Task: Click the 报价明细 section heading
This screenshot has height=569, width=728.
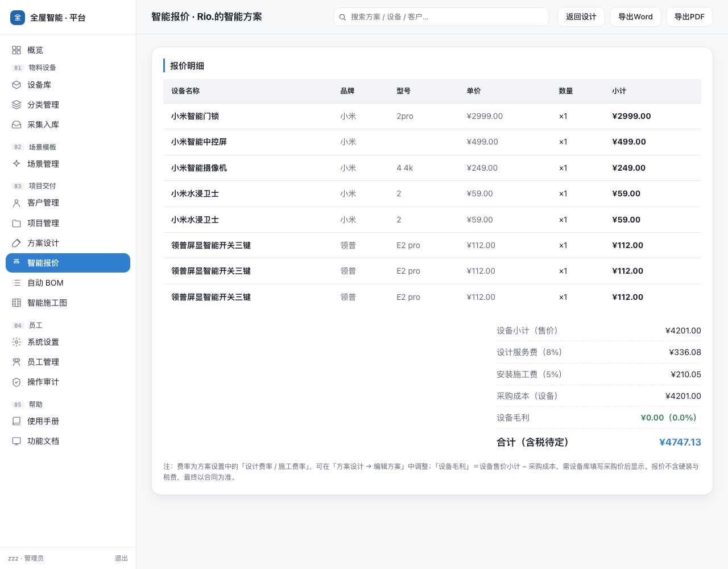Action: coord(187,66)
